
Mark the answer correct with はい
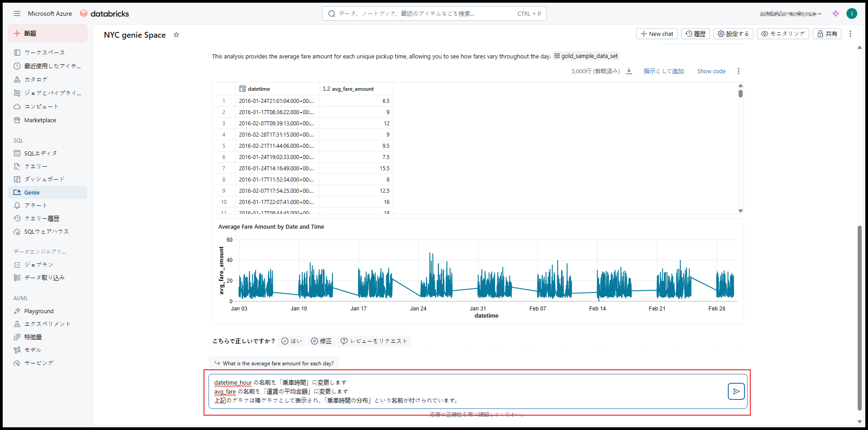coord(292,341)
